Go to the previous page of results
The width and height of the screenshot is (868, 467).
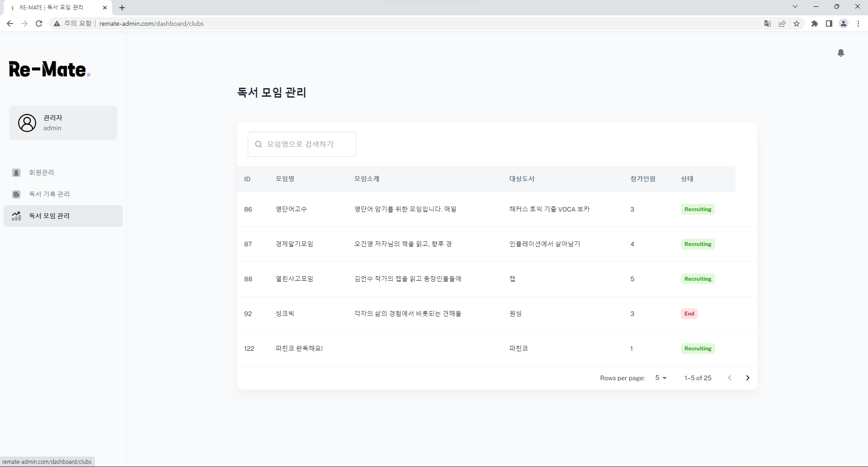click(730, 378)
